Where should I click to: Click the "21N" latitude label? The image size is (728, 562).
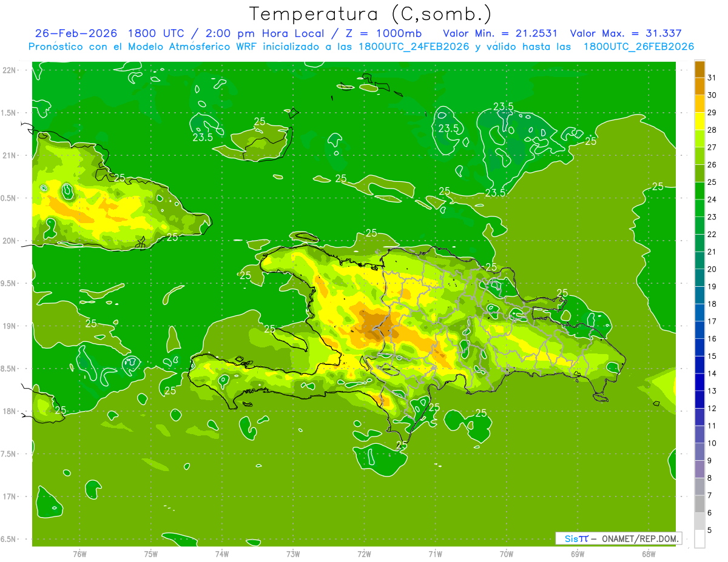(9, 156)
